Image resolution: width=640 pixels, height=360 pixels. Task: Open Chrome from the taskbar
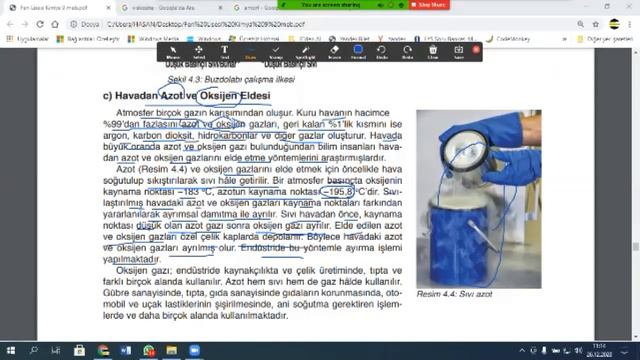(x=103, y=351)
